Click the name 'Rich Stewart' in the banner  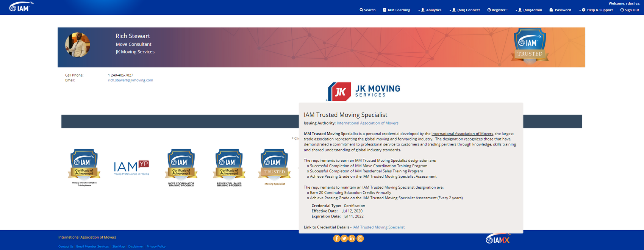click(x=133, y=36)
